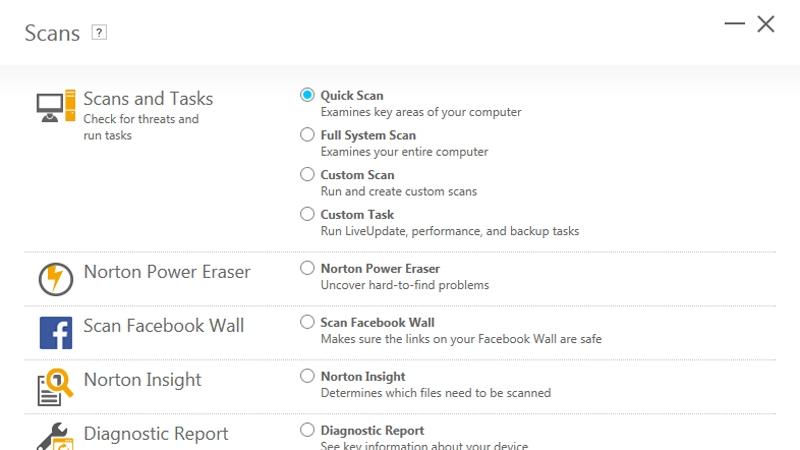Image resolution: width=800 pixels, height=450 pixels.
Task: Click the Scans and Tasks heading
Action: 148,99
